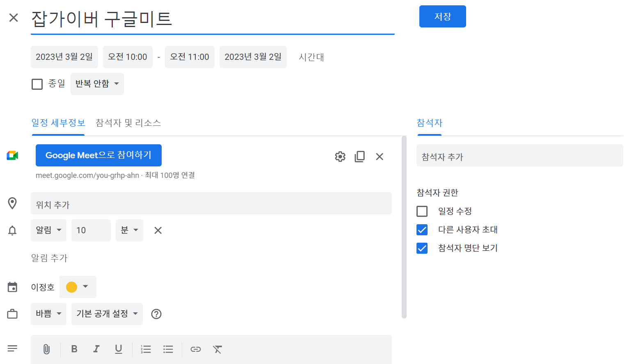Viewport: 636px width, 364px height.
Task: Toggle underline formatting in description
Action: pyautogui.click(x=119, y=349)
